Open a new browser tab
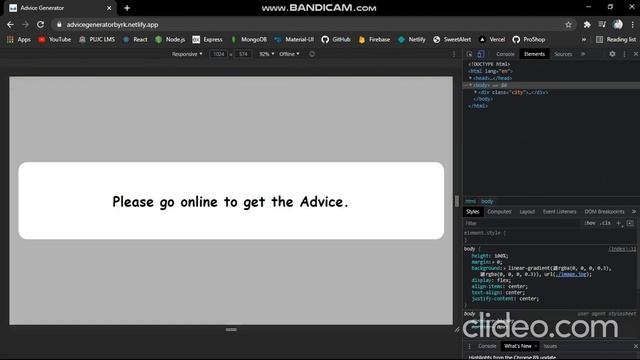 (x=127, y=8)
